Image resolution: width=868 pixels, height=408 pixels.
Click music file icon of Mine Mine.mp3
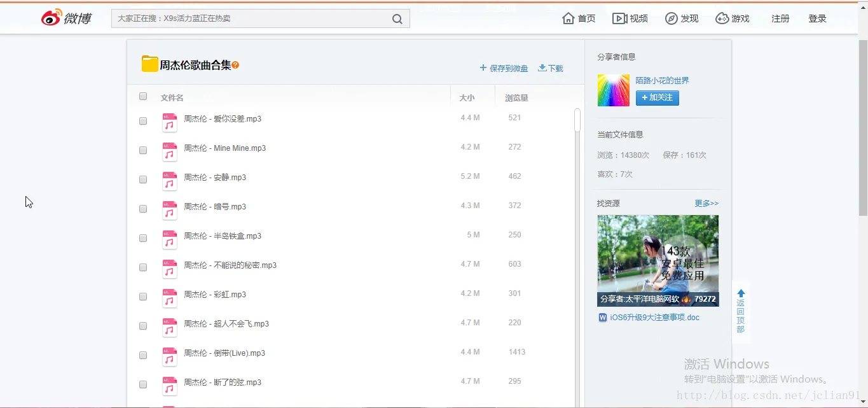click(169, 151)
